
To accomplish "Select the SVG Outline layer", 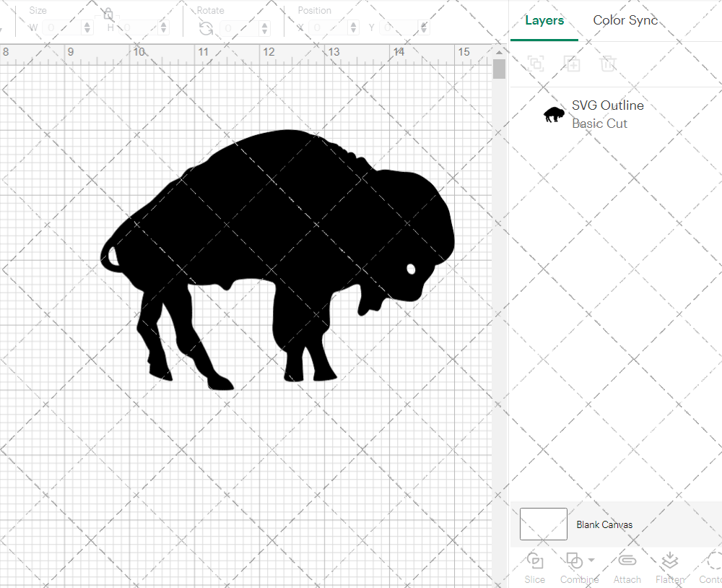I will click(x=606, y=114).
